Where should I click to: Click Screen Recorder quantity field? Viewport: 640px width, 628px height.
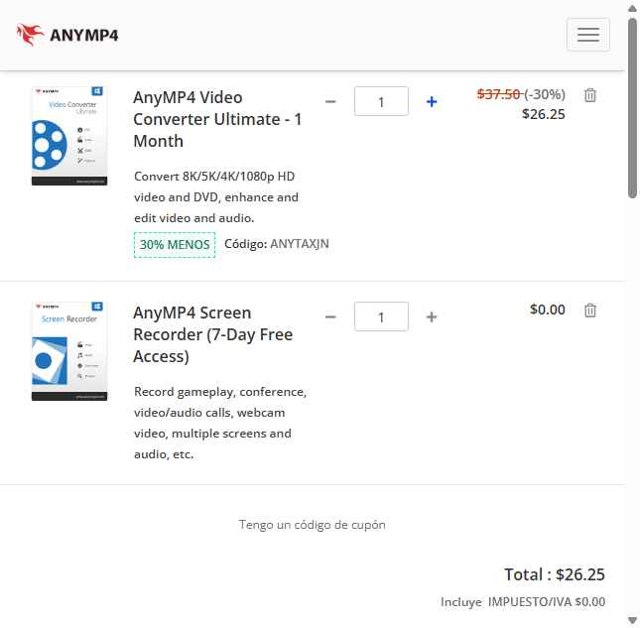tap(381, 316)
